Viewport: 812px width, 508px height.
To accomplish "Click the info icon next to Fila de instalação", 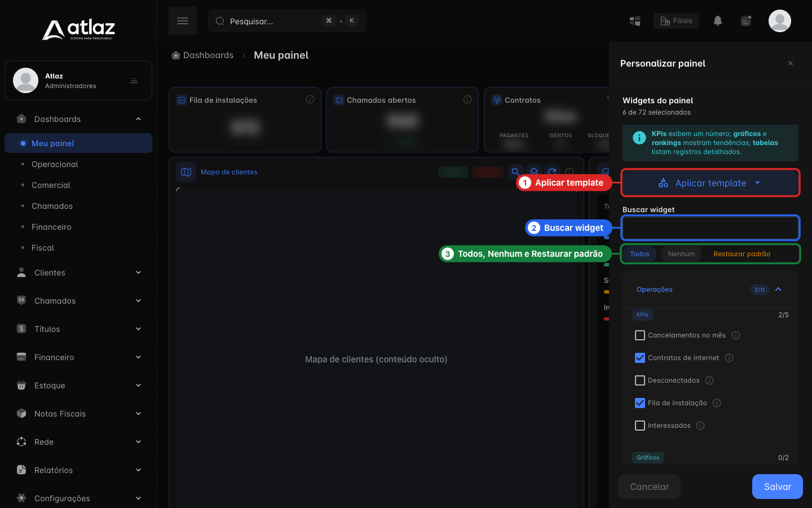I will tap(717, 403).
